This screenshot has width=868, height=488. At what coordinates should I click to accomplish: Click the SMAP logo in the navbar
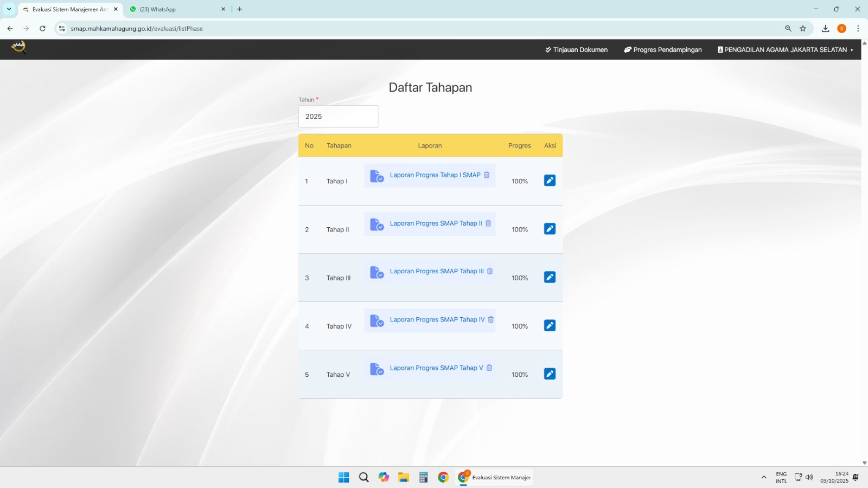pyautogui.click(x=18, y=48)
